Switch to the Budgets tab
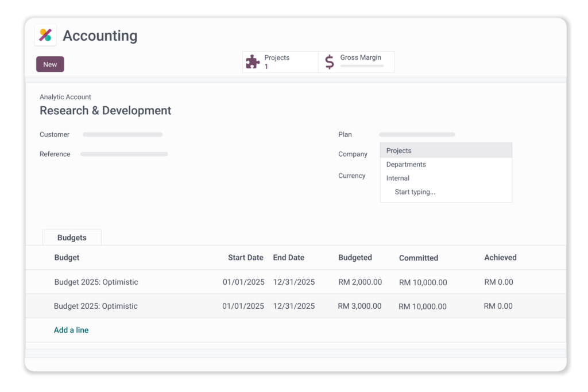Image resolution: width=588 pixels, height=392 pixels. 72,238
